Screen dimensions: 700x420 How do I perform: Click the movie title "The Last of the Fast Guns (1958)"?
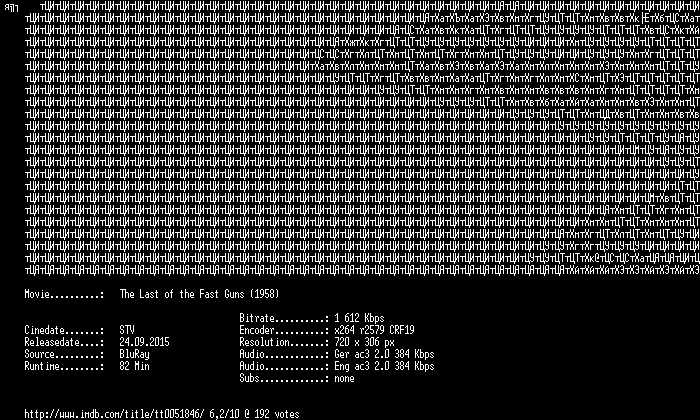coord(199,294)
